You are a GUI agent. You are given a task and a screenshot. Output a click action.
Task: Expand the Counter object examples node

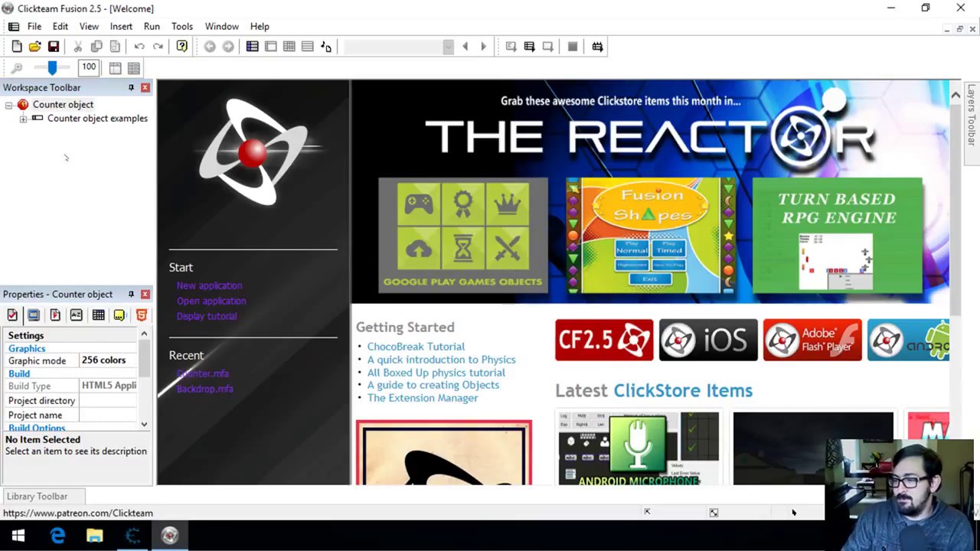tap(23, 119)
